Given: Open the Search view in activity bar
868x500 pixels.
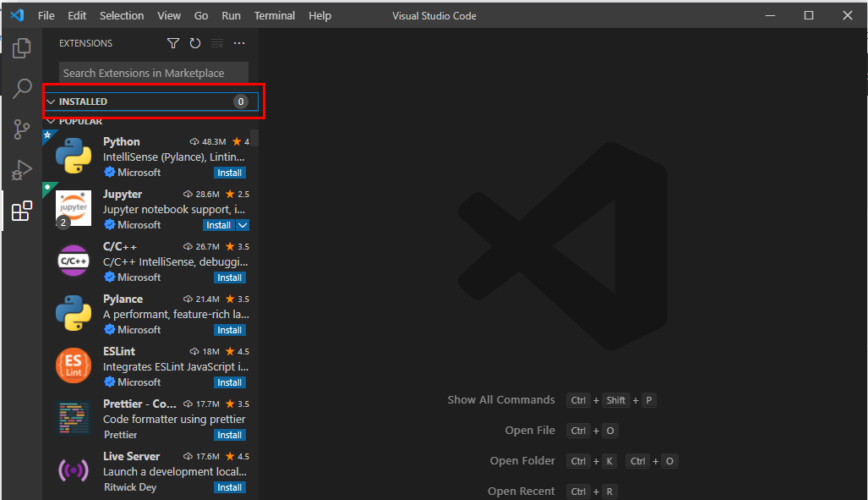Looking at the screenshot, I should pyautogui.click(x=22, y=88).
